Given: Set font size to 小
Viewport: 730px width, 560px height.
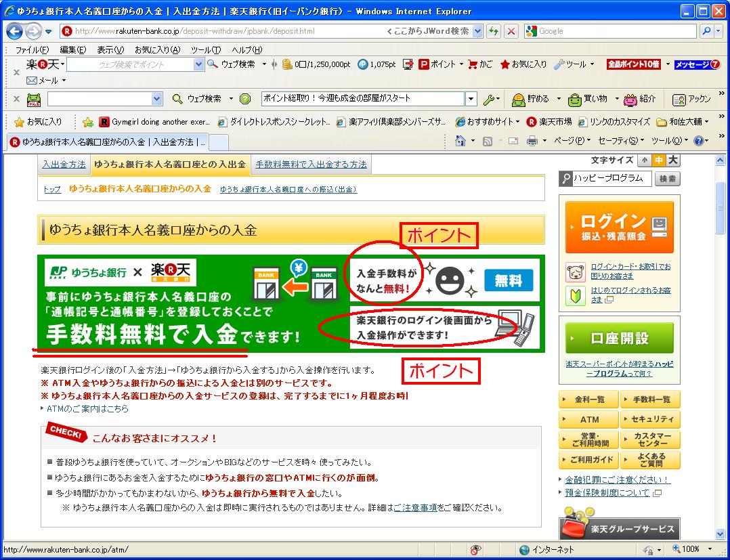Looking at the screenshot, I should 645,160.
